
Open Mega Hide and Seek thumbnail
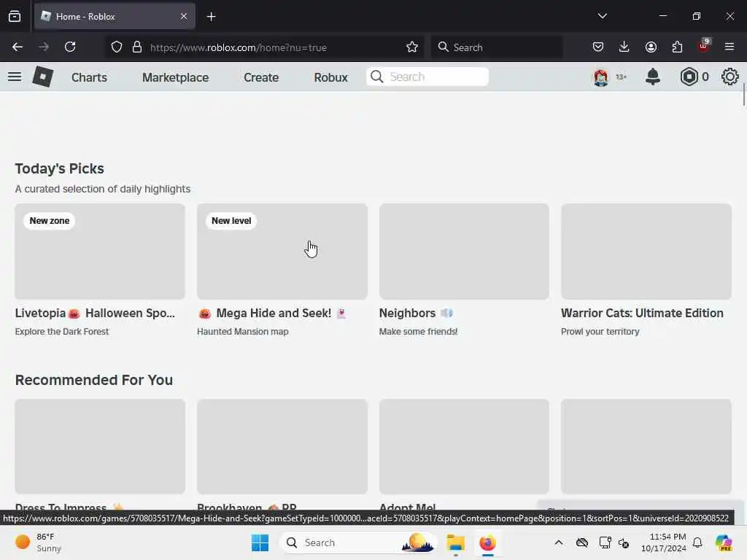point(282,252)
